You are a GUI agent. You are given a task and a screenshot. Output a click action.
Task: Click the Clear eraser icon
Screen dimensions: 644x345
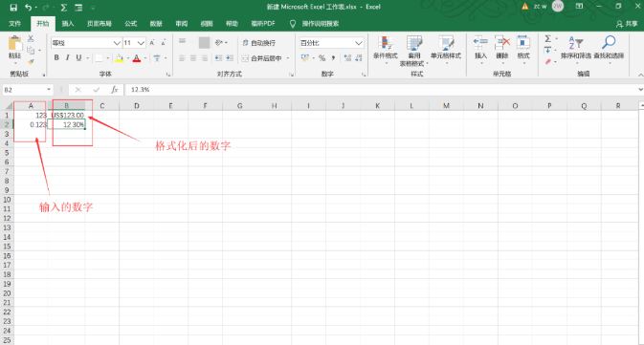pyautogui.click(x=548, y=61)
